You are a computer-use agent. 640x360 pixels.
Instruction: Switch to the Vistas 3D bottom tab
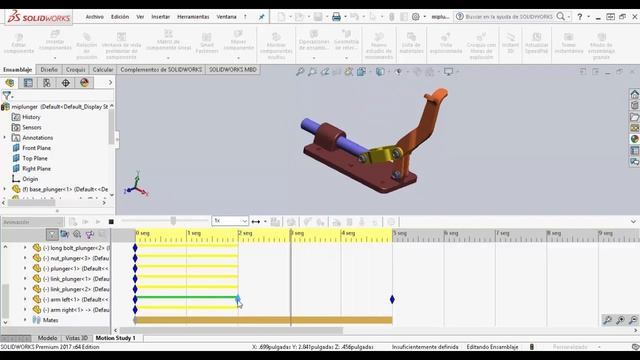[x=77, y=338]
